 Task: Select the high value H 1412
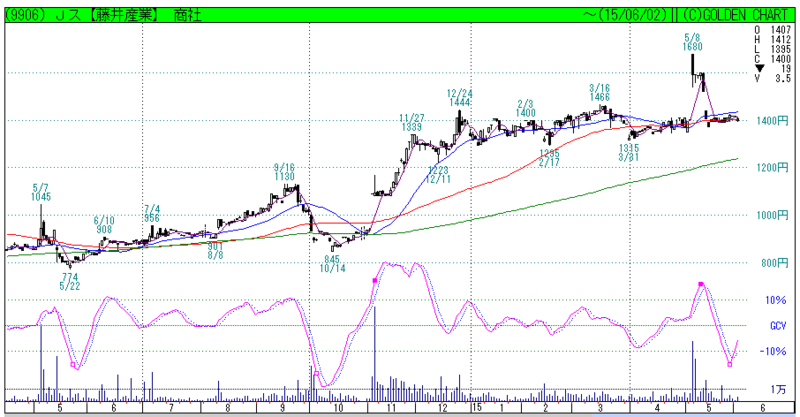[x=772, y=40]
